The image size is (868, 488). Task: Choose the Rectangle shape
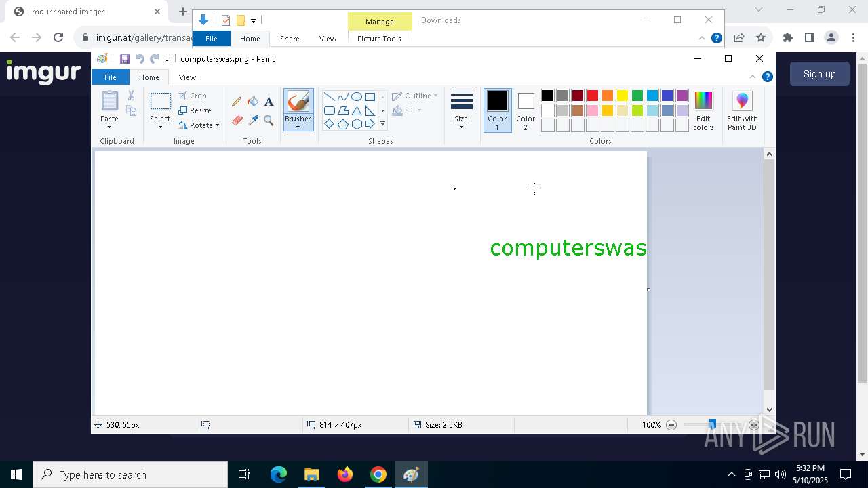pos(370,96)
